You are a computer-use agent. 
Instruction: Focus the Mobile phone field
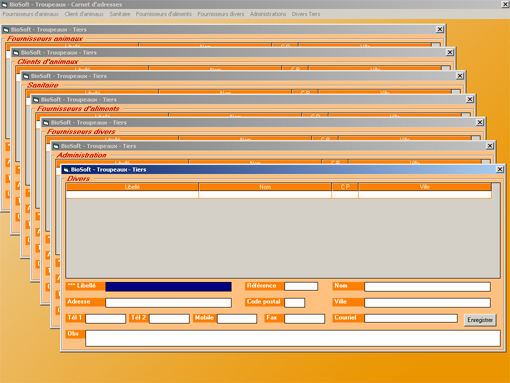tap(237, 319)
